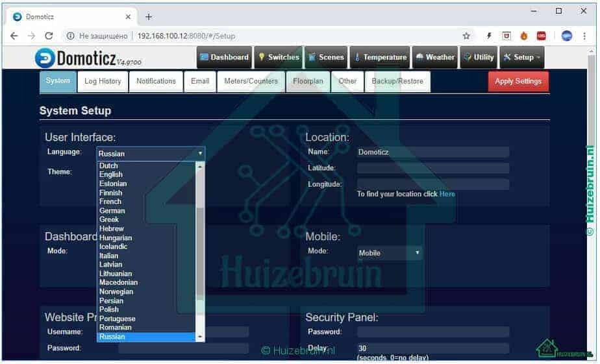Click the not-secure site info icon

click(x=70, y=36)
